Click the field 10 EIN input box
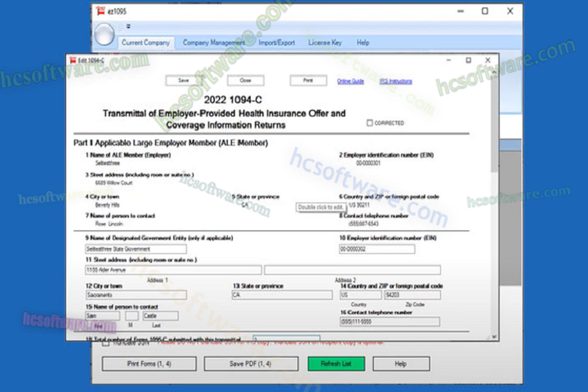 coord(376,249)
